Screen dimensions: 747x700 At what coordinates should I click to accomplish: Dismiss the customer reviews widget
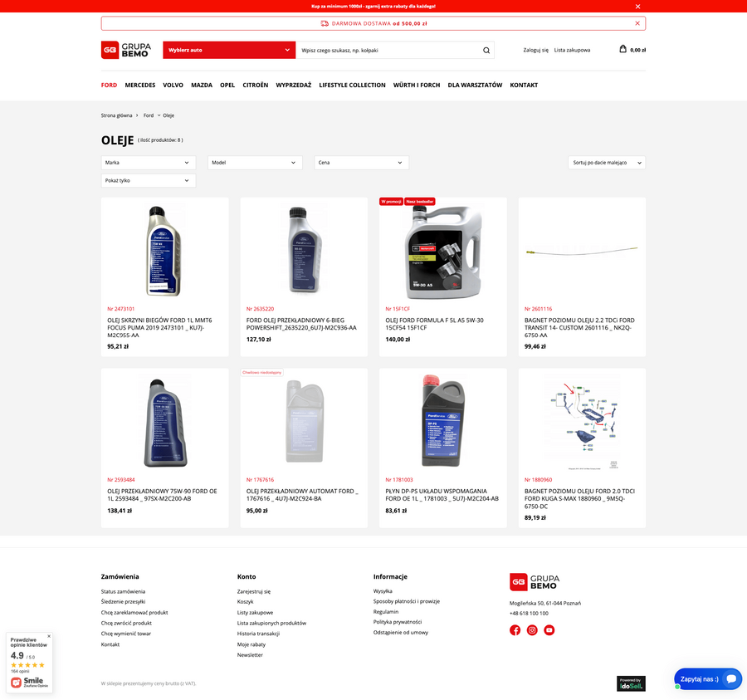[49, 636]
